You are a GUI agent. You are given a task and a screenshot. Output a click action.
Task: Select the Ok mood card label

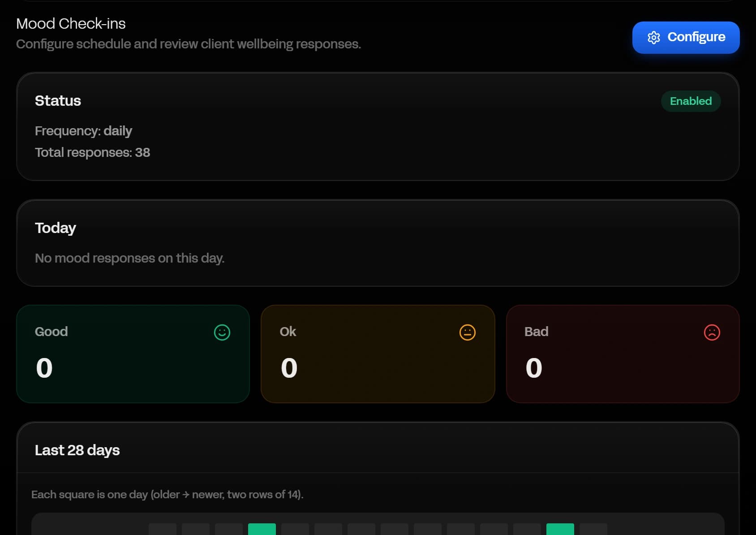(288, 332)
